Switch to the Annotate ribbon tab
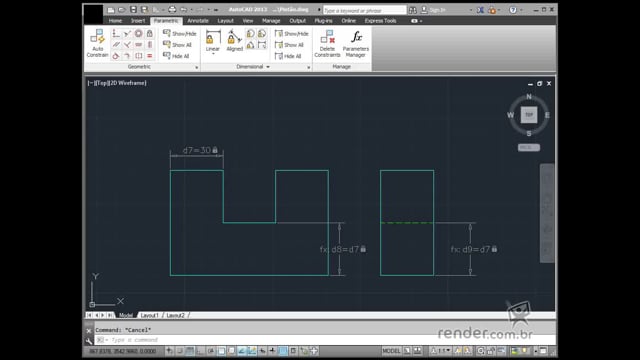640x360 pixels. pos(198,21)
